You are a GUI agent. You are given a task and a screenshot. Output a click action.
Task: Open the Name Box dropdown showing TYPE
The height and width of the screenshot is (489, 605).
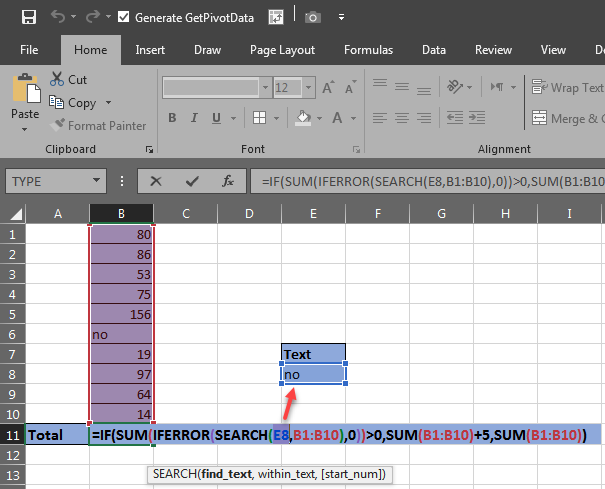coord(96,181)
